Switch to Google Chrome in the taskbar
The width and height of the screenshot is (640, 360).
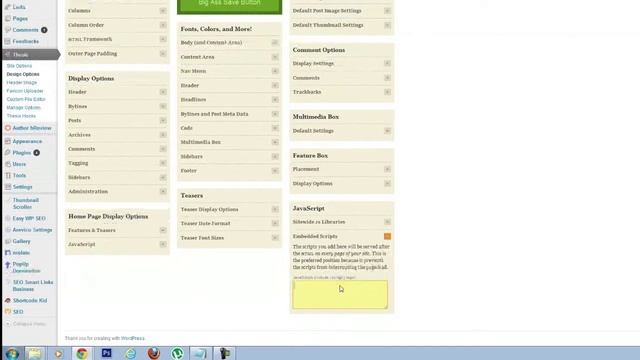[82, 353]
